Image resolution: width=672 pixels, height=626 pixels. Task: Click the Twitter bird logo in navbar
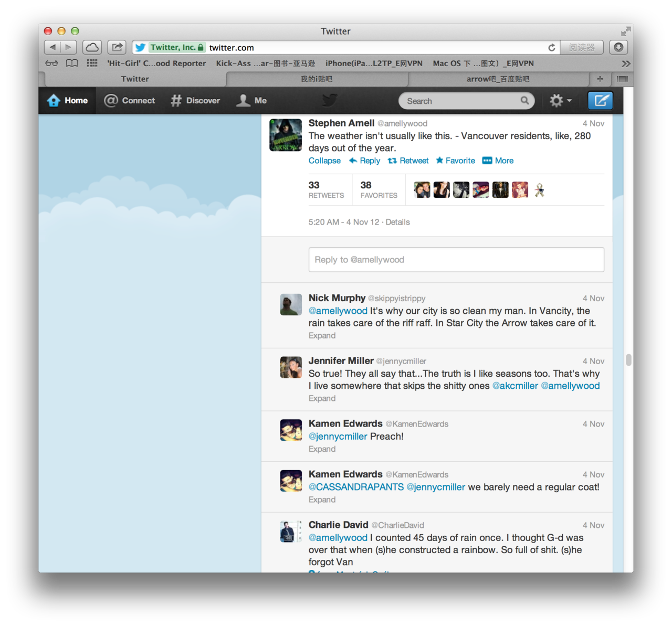click(x=330, y=100)
